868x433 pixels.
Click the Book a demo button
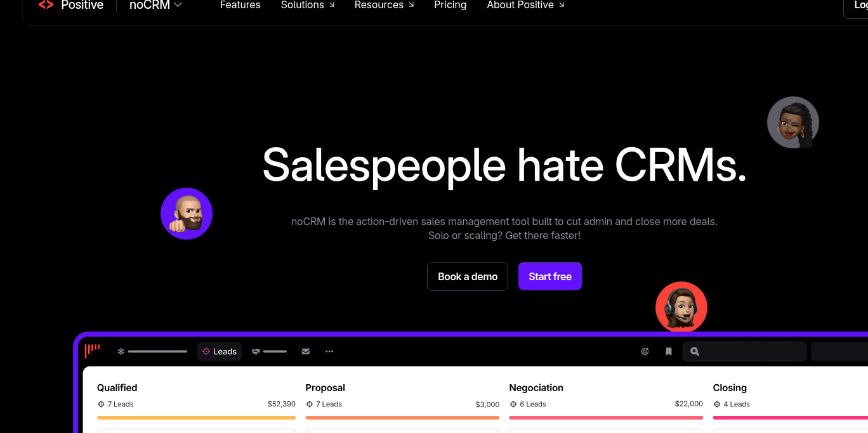468,276
